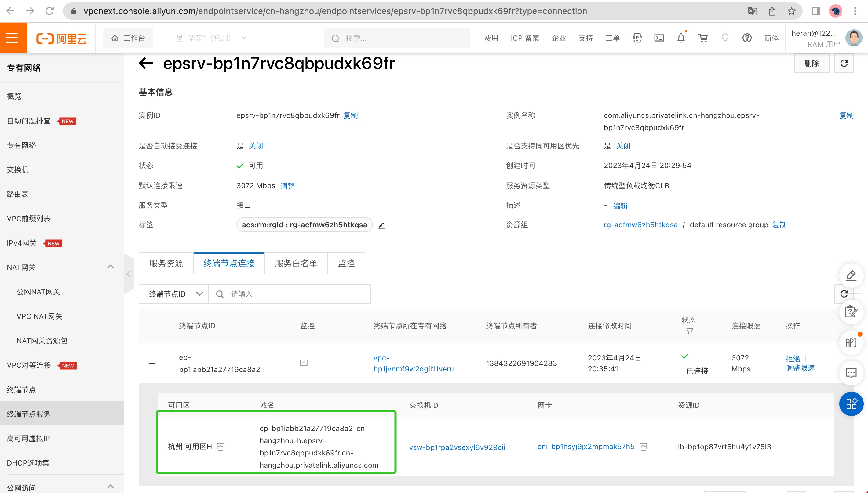Open the 终端节点ID filter dropdown
Viewport: 868px width, 493px height.
[x=174, y=294]
